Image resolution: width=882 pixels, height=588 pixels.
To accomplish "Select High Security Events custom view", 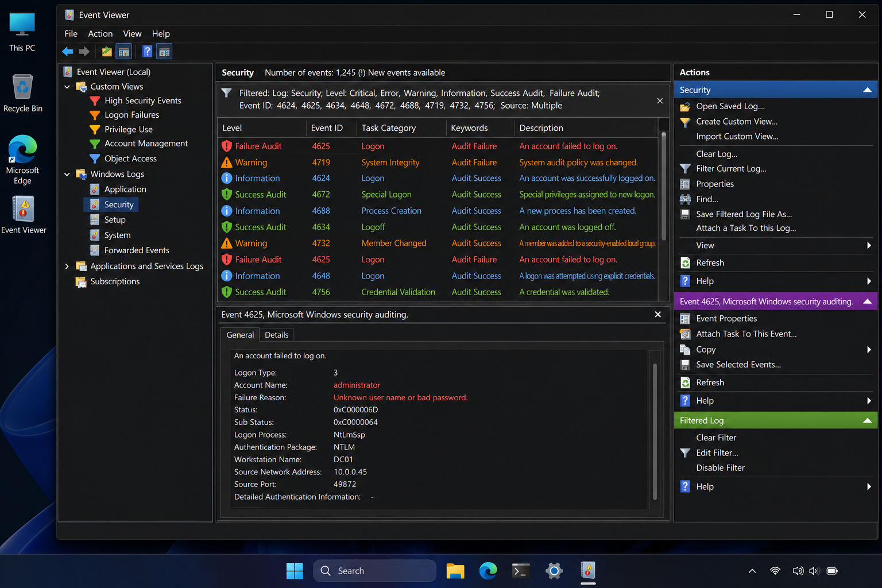I will click(x=142, y=100).
